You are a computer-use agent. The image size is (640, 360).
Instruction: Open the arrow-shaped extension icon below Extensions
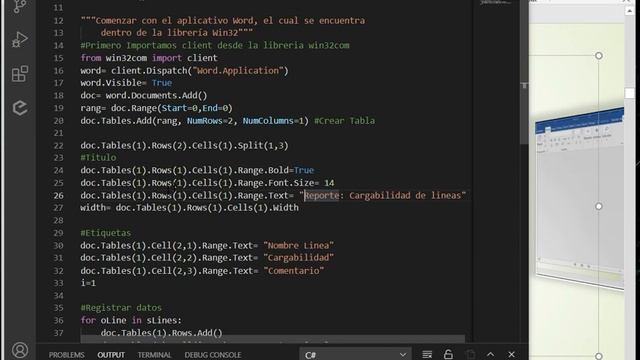click(20, 108)
